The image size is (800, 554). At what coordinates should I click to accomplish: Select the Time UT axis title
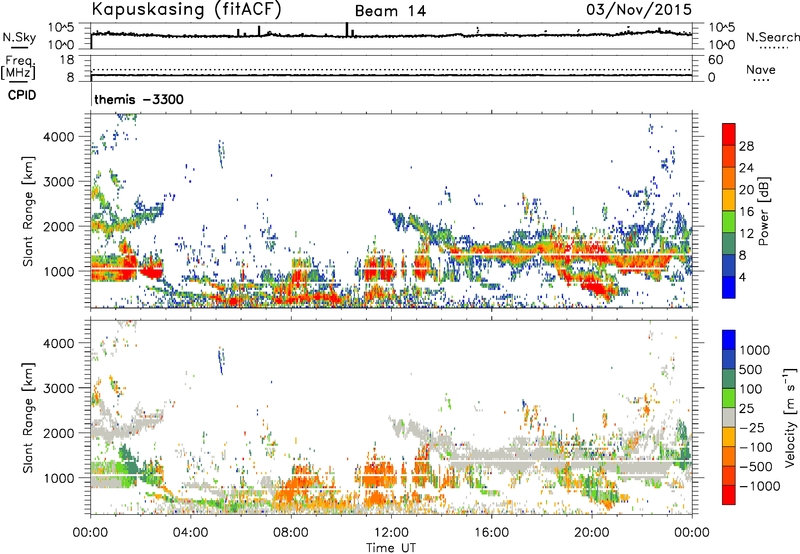click(x=391, y=548)
